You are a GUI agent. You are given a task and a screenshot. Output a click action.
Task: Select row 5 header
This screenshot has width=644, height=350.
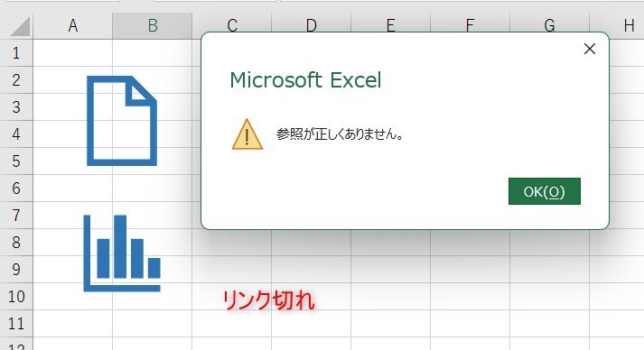16,161
